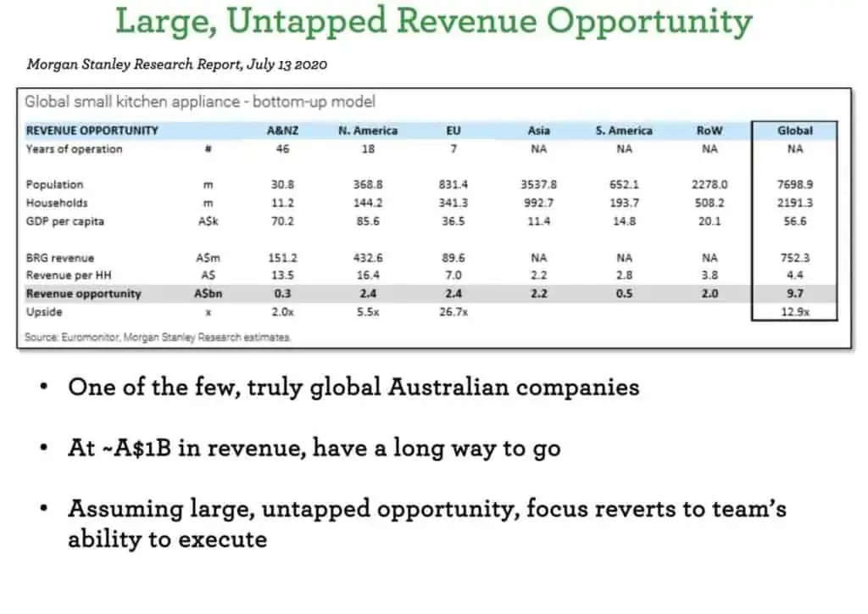Click upside value '2.0x'
This screenshot has width=868, height=614.
point(282,312)
